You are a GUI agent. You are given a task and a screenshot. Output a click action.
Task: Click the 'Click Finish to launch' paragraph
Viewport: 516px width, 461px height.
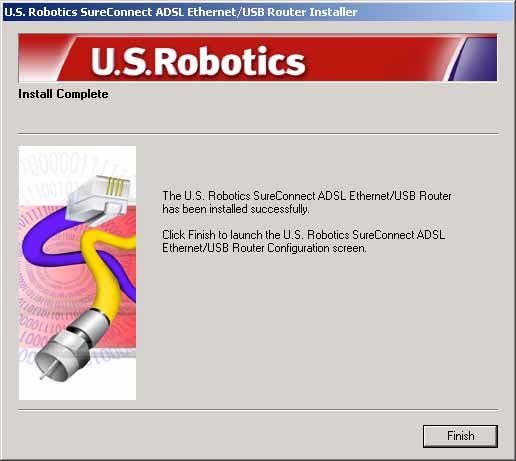click(304, 241)
